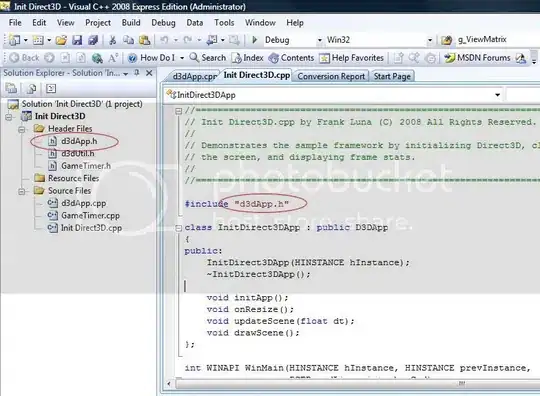
Task: Click the Find in Files icon beside g_ViewMatrix
Action: point(447,40)
